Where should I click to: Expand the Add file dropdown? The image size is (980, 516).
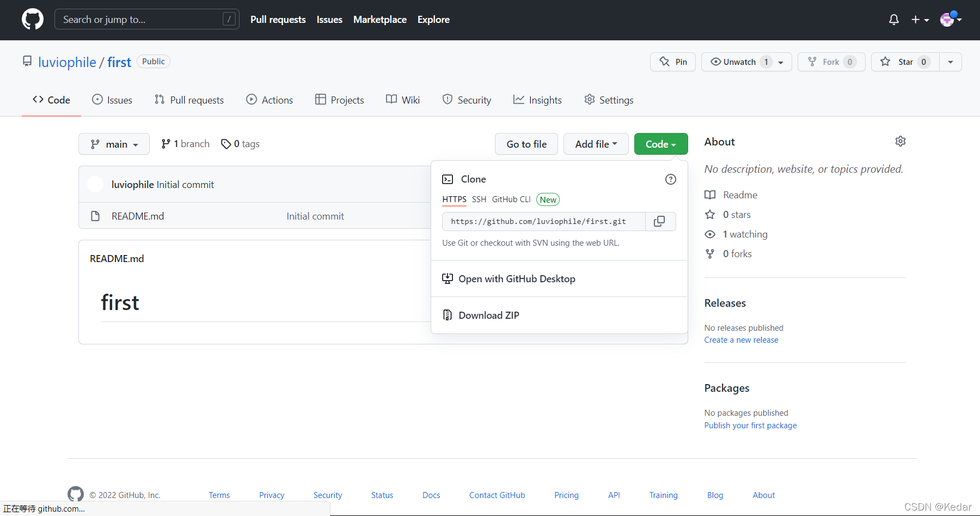pos(596,144)
